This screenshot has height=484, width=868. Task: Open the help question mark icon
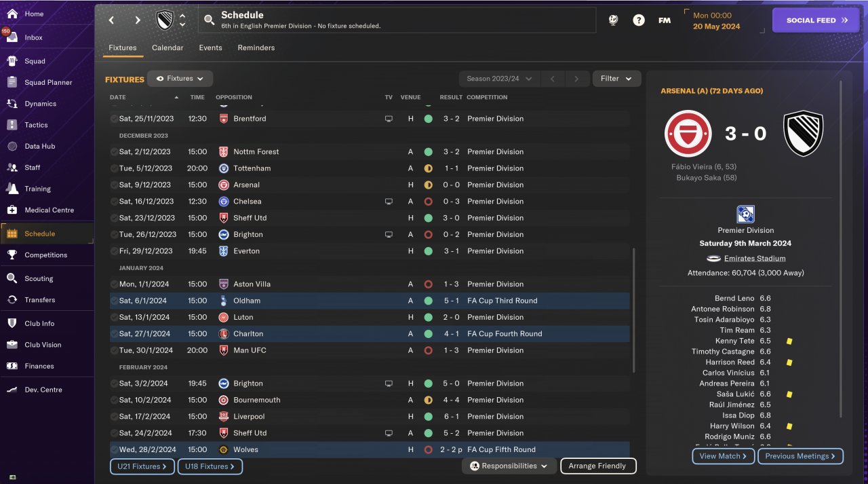(639, 20)
